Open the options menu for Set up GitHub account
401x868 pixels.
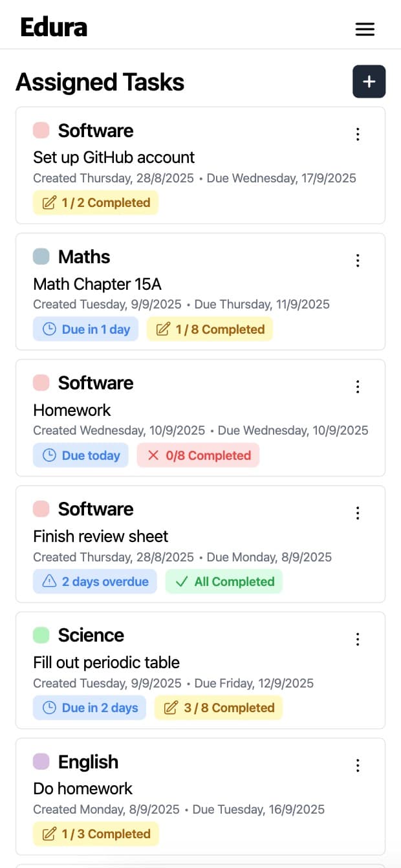coord(358,134)
